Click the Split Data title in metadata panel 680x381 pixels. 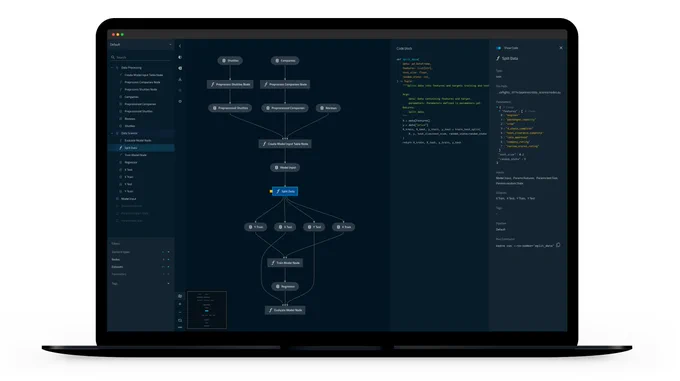coord(510,58)
